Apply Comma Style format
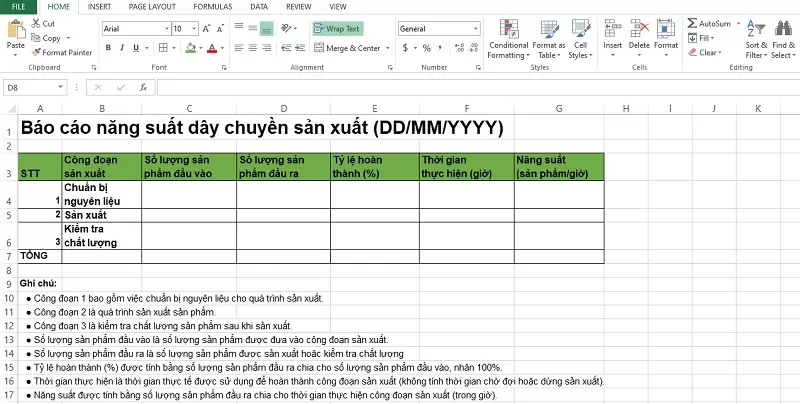Screen dimensions: 800x404 click(x=440, y=48)
